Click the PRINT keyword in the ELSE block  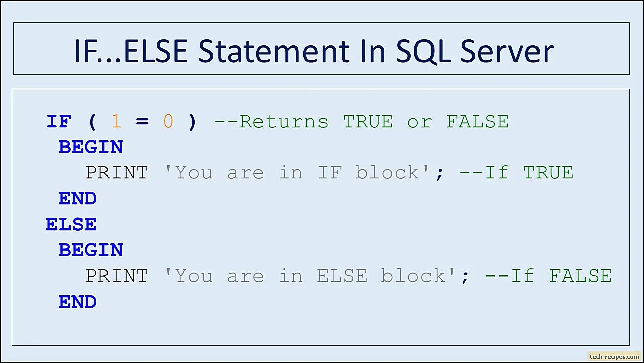[117, 276]
